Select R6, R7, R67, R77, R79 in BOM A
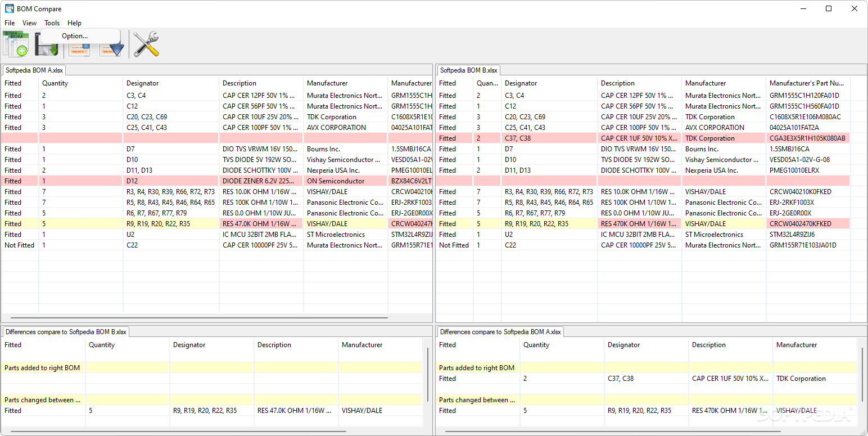The height and width of the screenshot is (436, 868). click(x=171, y=213)
